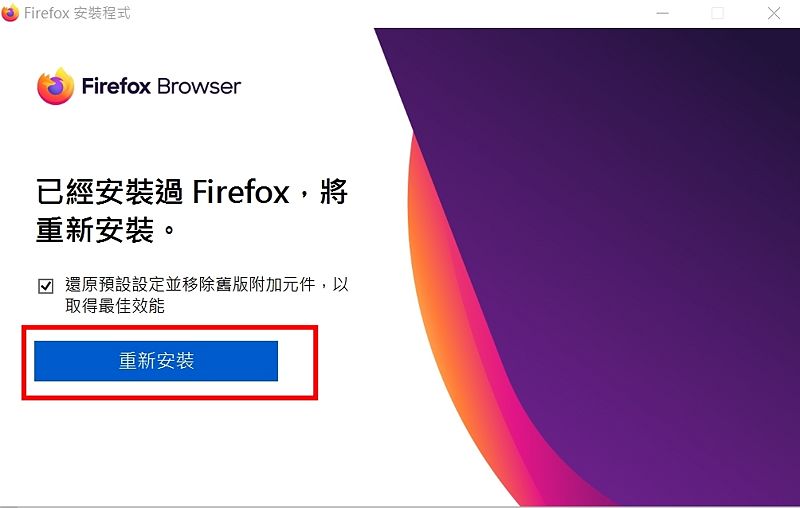Click the Browser word in the wordmark
Screen dimensions: 800x508
pyautogui.click(x=199, y=86)
